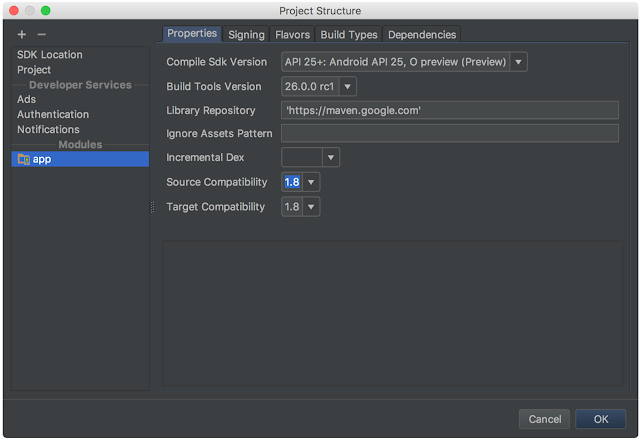Screen dimensions: 640x440
Task: Select SDK Location in the sidebar
Action: tap(50, 55)
